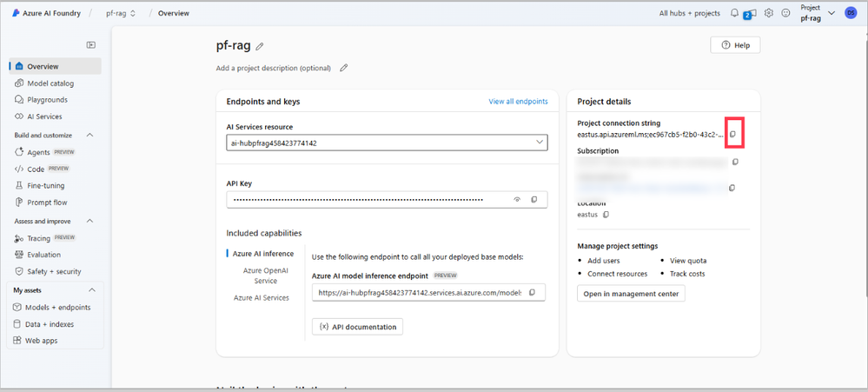Click the Help button
Viewport: 868px width, 392px height.
coord(735,45)
